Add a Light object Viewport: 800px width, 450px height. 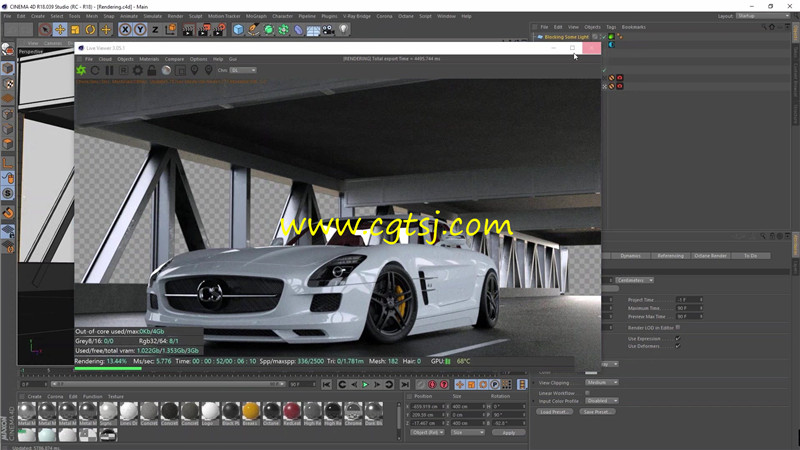click(343, 30)
